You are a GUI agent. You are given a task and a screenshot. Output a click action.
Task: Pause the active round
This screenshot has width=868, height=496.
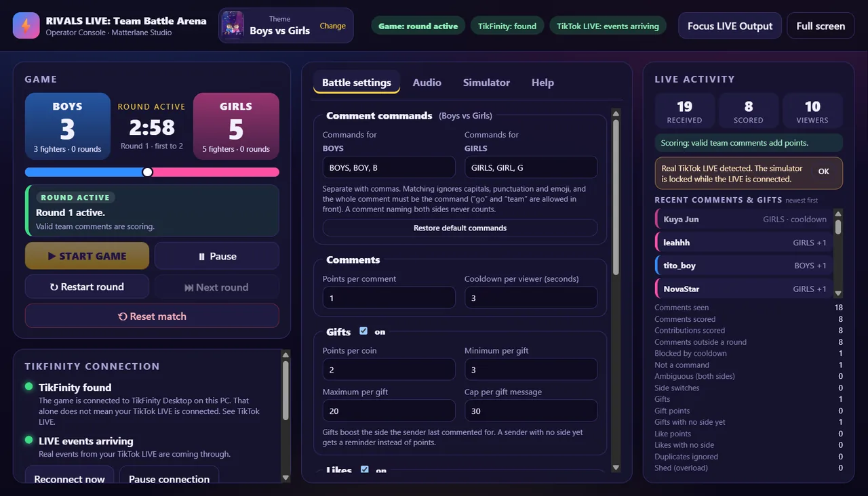(x=217, y=256)
